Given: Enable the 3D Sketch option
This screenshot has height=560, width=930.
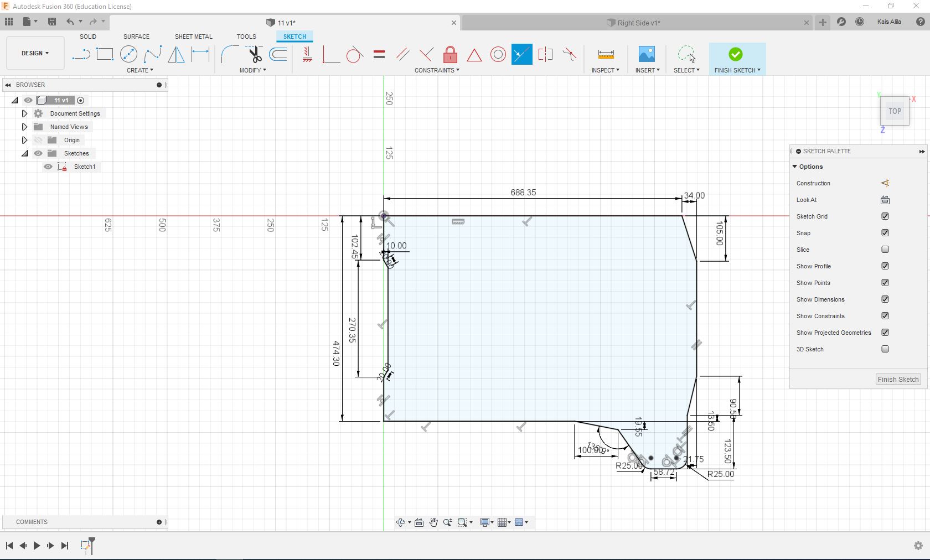Looking at the screenshot, I should tap(885, 349).
